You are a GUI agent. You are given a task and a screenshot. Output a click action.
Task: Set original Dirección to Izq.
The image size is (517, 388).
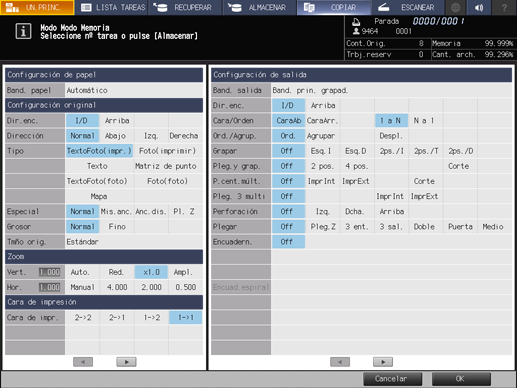[151, 136]
